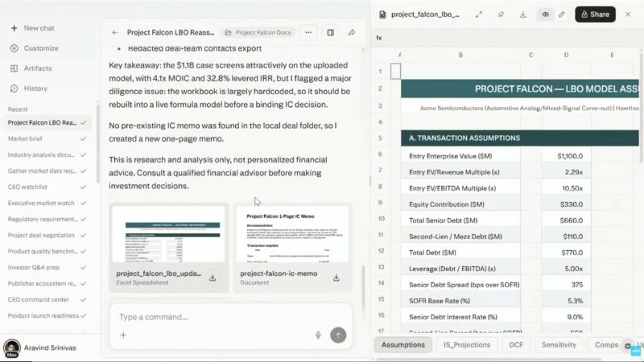Screen dimensions: 644x362
Task: Click the fx formula bar
Action: point(507,38)
